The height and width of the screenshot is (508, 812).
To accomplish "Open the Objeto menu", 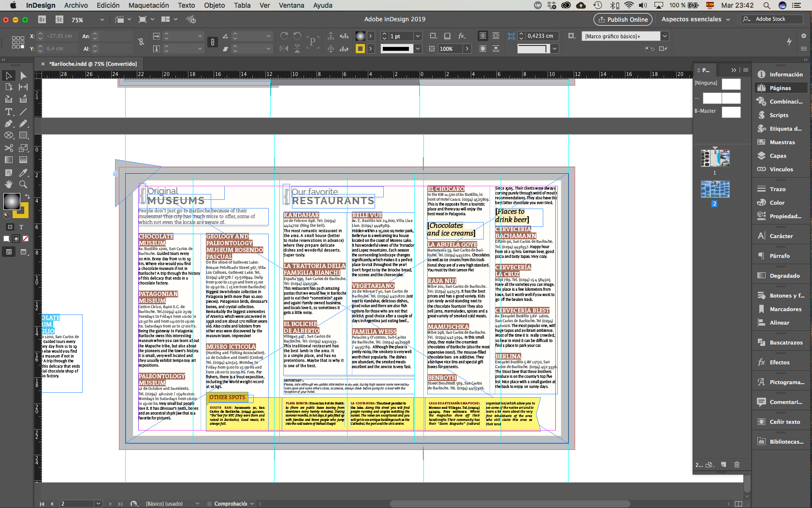I will (x=214, y=5).
